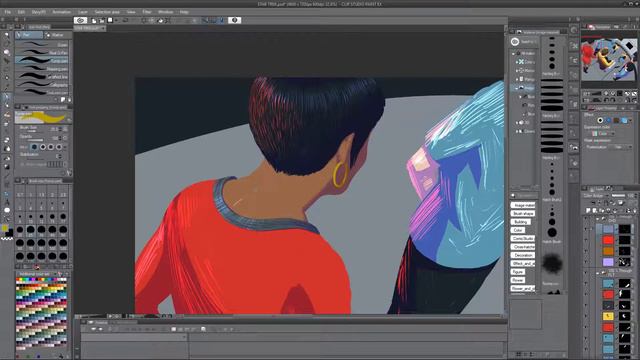The height and width of the screenshot is (360, 640).
Task: Expand the 3D folder in the material tree
Action: (x=517, y=122)
